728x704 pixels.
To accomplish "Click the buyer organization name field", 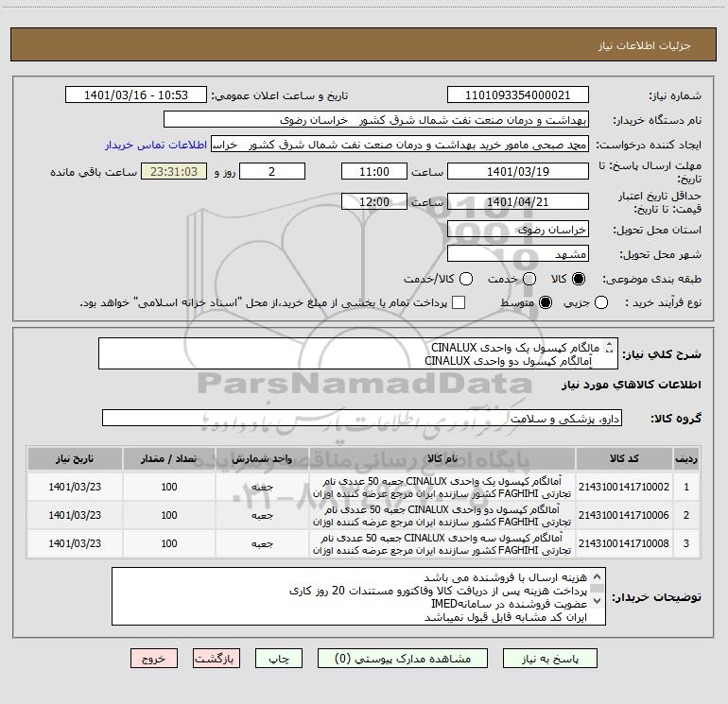I will [376, 120].
